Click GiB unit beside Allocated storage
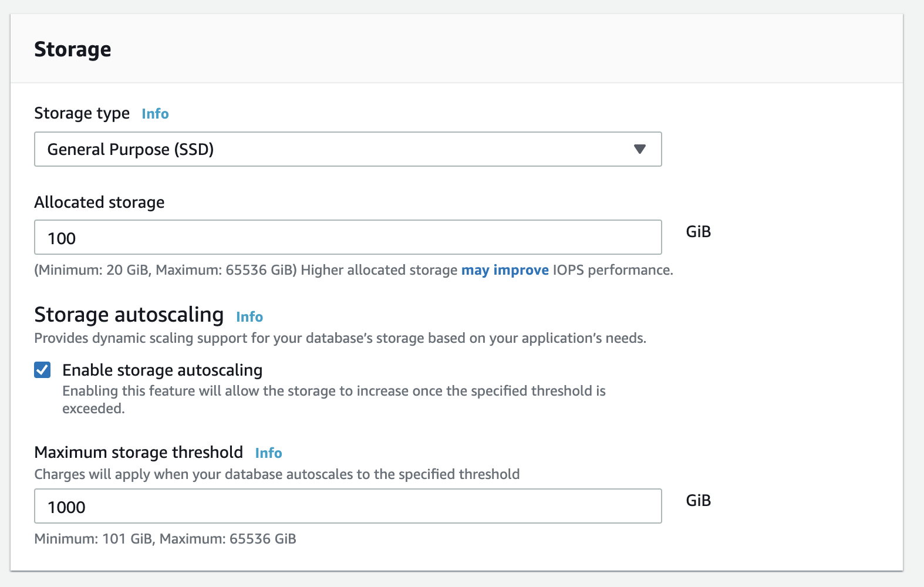This screenshot has width=924, height=587. coord(699,231)
